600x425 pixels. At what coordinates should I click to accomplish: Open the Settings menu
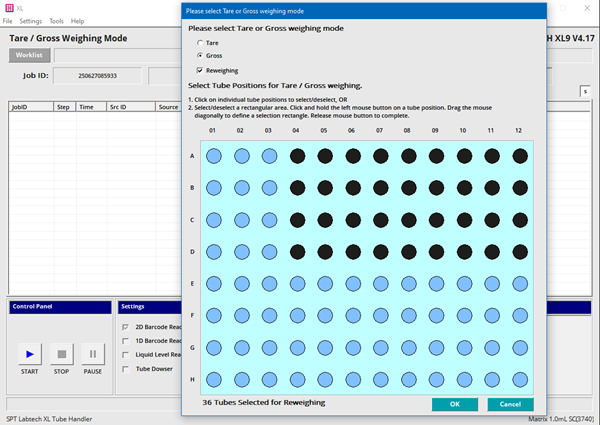coord(31,20)
